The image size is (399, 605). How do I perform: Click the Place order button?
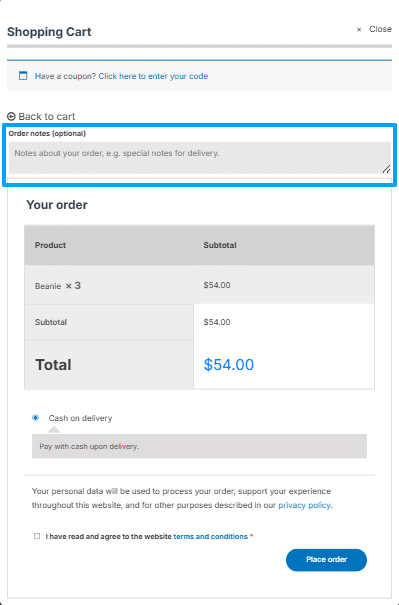click(326, 560)
